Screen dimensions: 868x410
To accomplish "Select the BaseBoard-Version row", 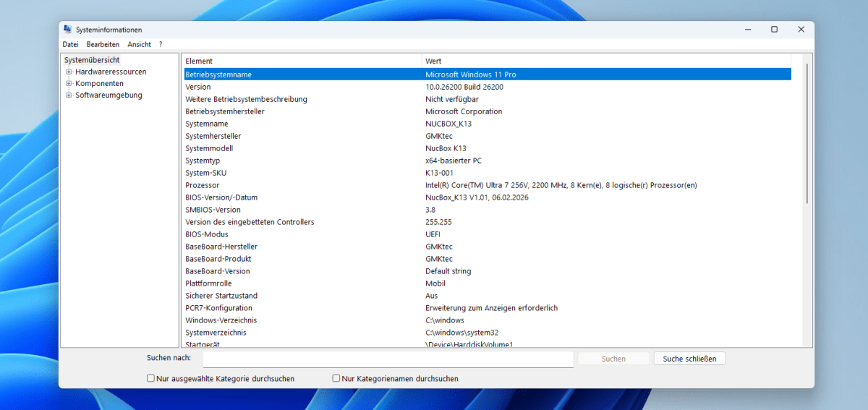I will (x=486, y=271).
